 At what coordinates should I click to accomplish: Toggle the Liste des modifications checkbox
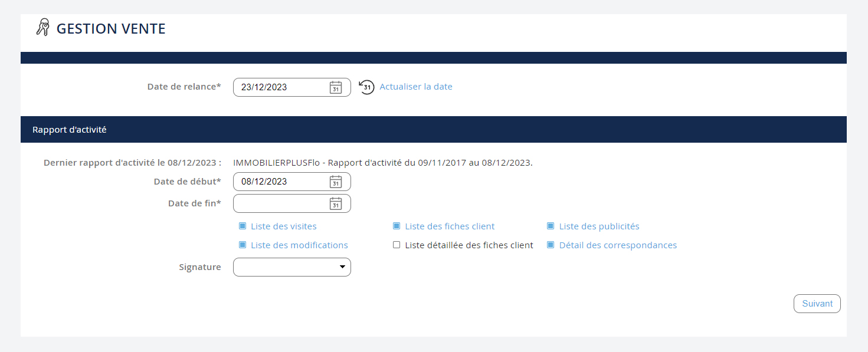click(243, 245)
